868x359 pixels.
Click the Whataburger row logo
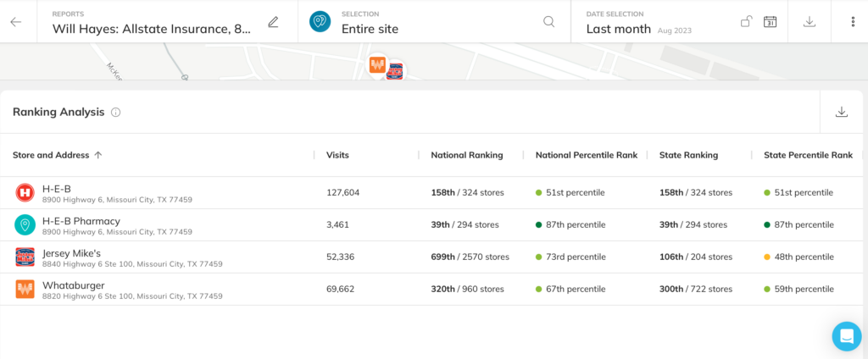coord(25,290)
